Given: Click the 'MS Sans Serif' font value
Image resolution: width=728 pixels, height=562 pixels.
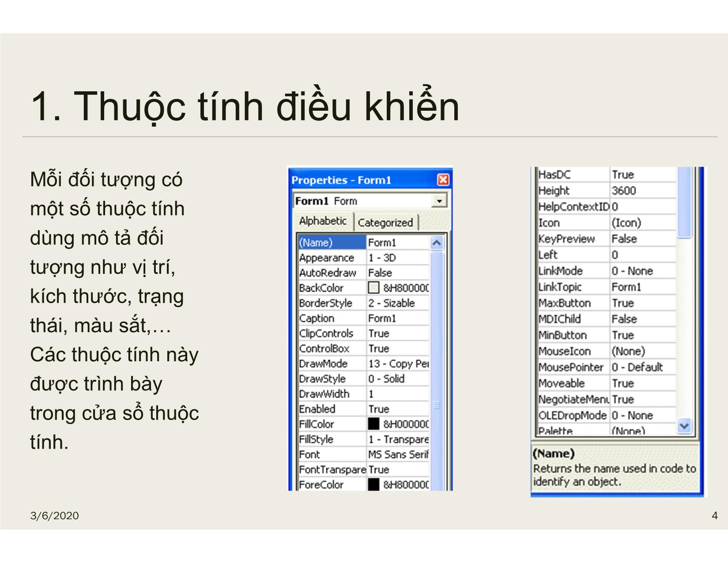Looking at the screenshot, I should [x=398, y=454].
